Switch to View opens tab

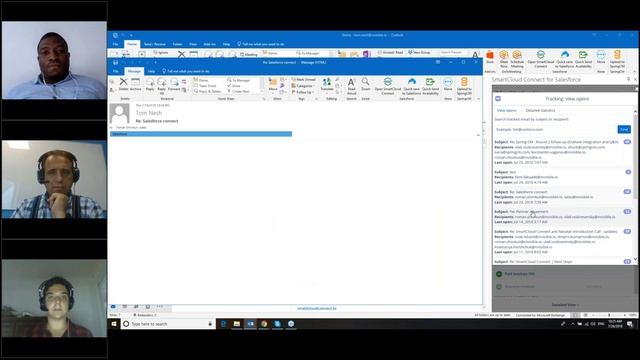(507, 111)
